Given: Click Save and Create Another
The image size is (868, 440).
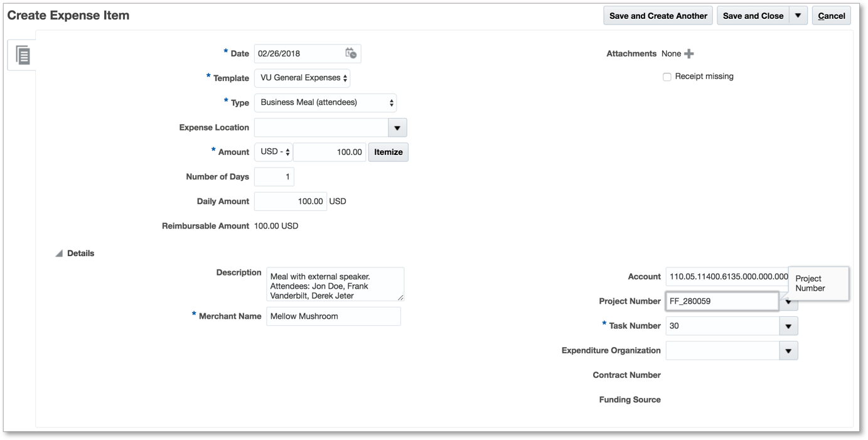Looking at the screenshot, I should coord(658,16).
